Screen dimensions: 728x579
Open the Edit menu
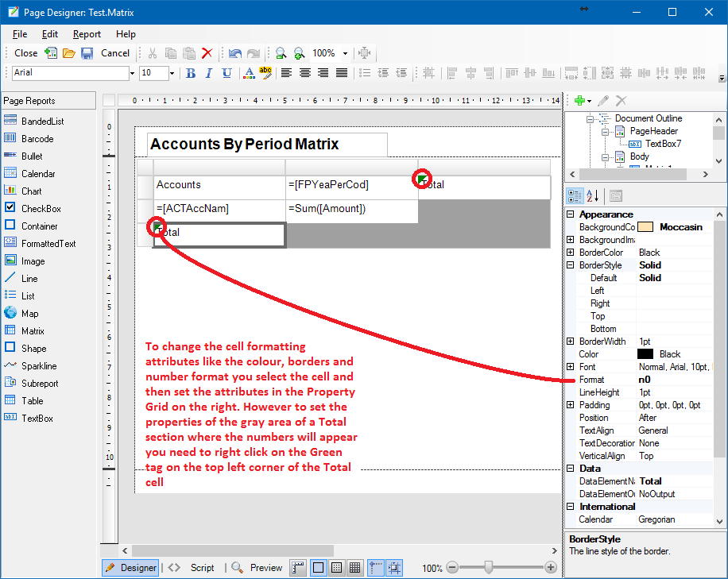pos(50,34)
